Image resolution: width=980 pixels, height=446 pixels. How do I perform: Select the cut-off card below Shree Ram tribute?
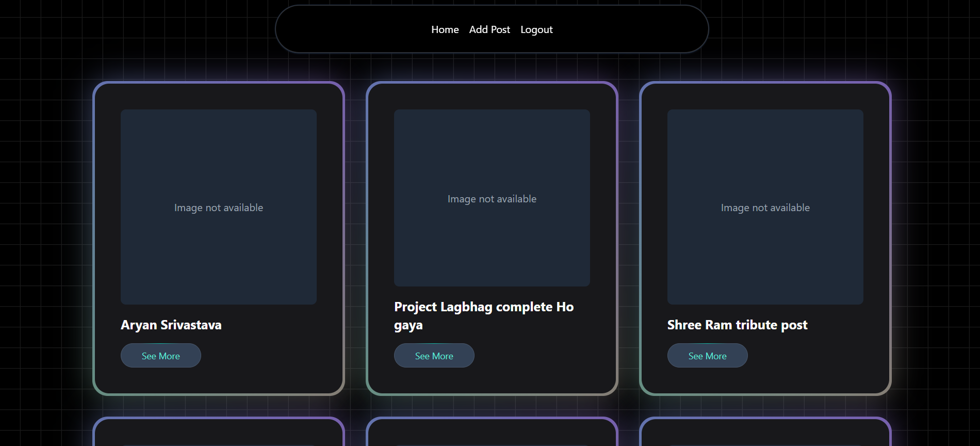pos(765,433)
